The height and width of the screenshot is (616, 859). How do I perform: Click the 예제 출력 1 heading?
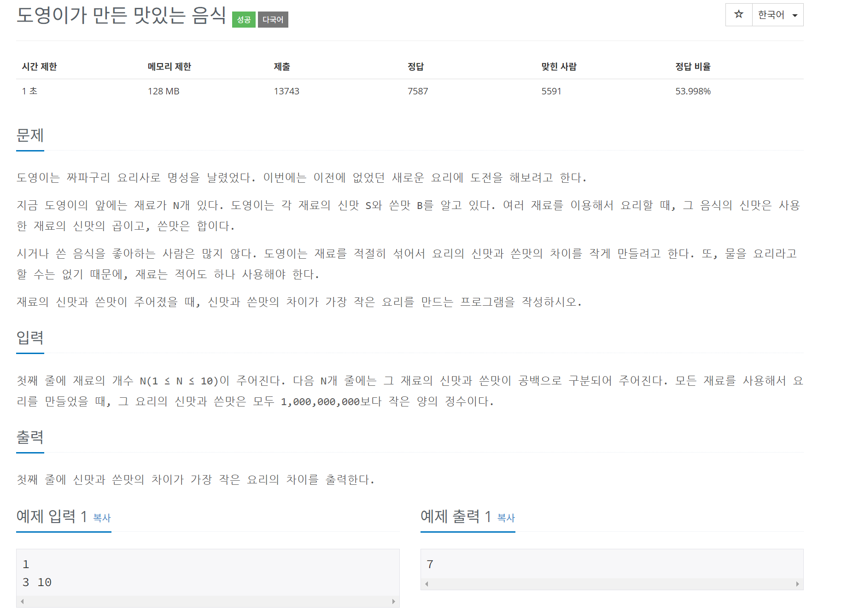[456, 517]
